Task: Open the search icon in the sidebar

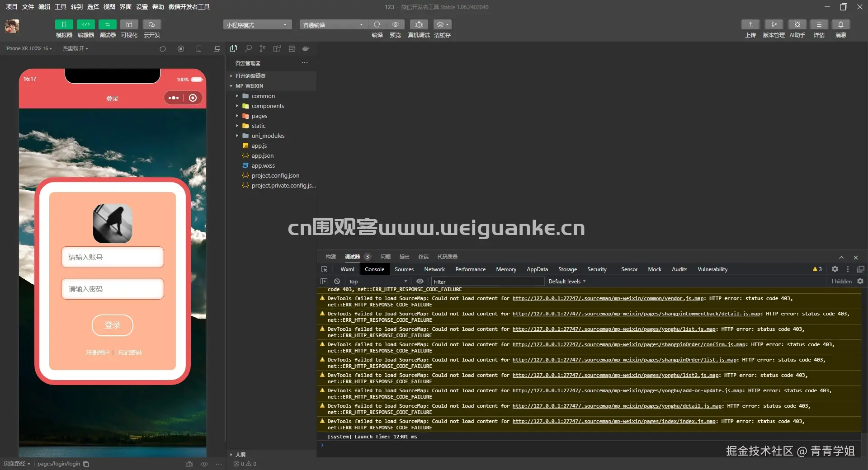Action: [x=248, y=48]
